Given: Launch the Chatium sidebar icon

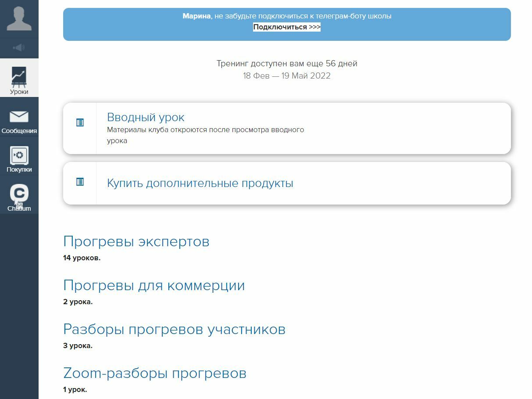Looking at the screenshot, I should [19, 194].
